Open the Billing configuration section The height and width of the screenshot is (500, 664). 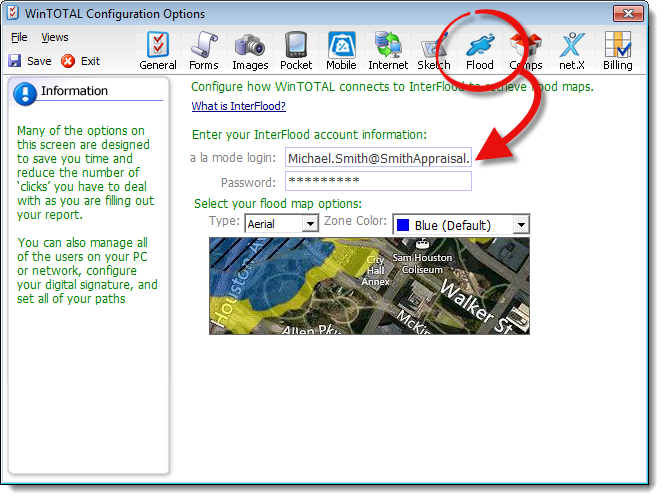tap(618, 50)
